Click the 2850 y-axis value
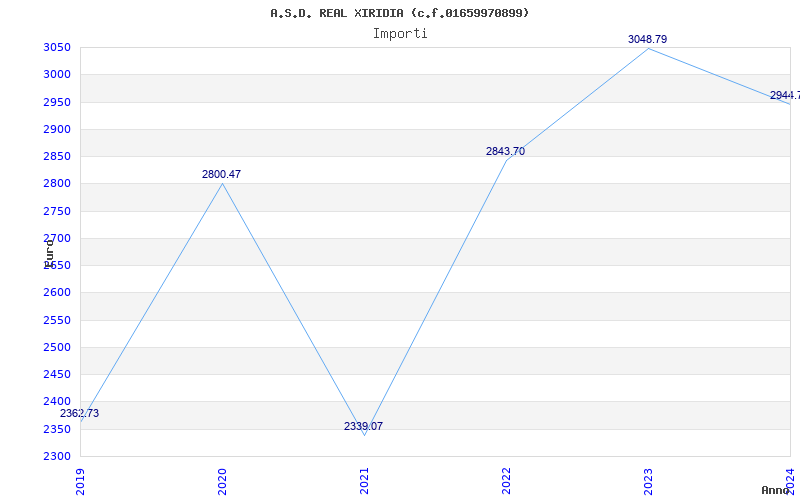The image size is (800, 500). (x=57, y=157)
